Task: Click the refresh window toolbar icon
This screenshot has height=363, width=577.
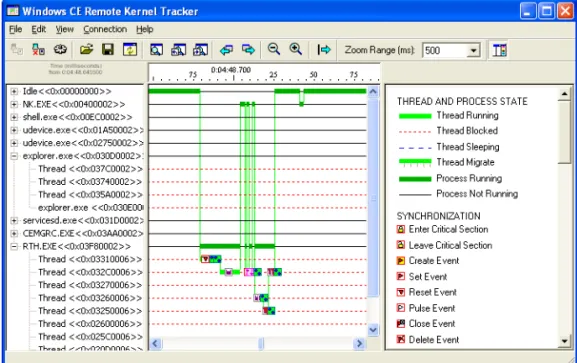Action: click(130, 49)
